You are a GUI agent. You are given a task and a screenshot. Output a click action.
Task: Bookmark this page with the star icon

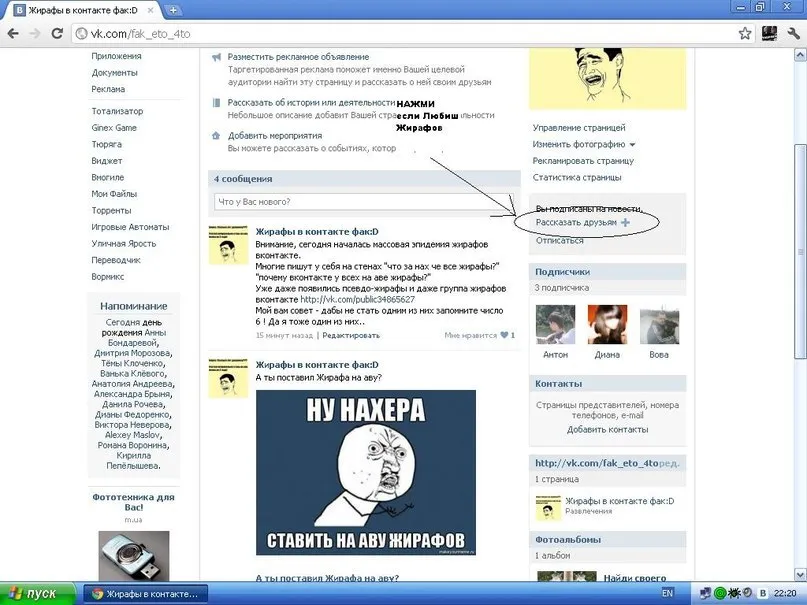point(745,34)
